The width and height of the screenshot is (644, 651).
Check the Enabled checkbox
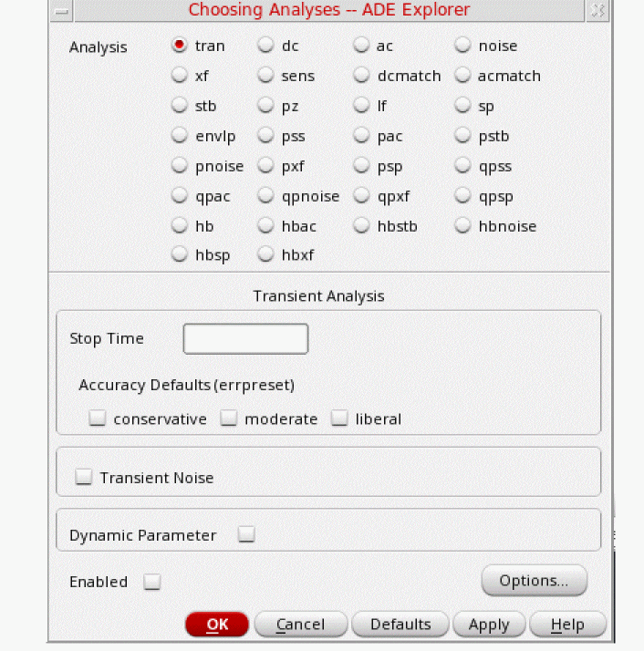[x=151, y=582]
